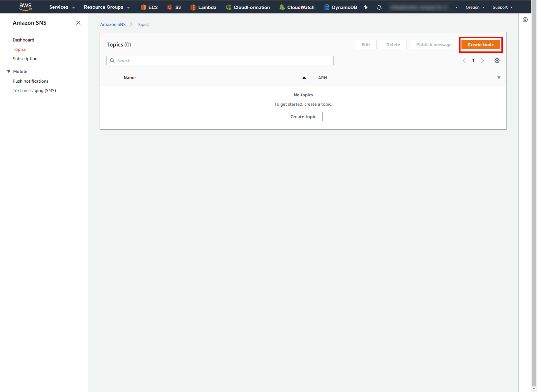Change region from Oregon dropdown
Image resolution: width=537 pixels, height=392 pixels.
coord(475,7)
